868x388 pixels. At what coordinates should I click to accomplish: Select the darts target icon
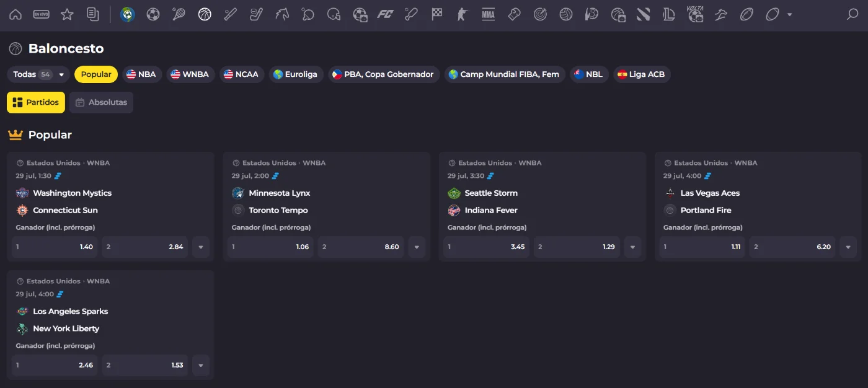(540, 14)
